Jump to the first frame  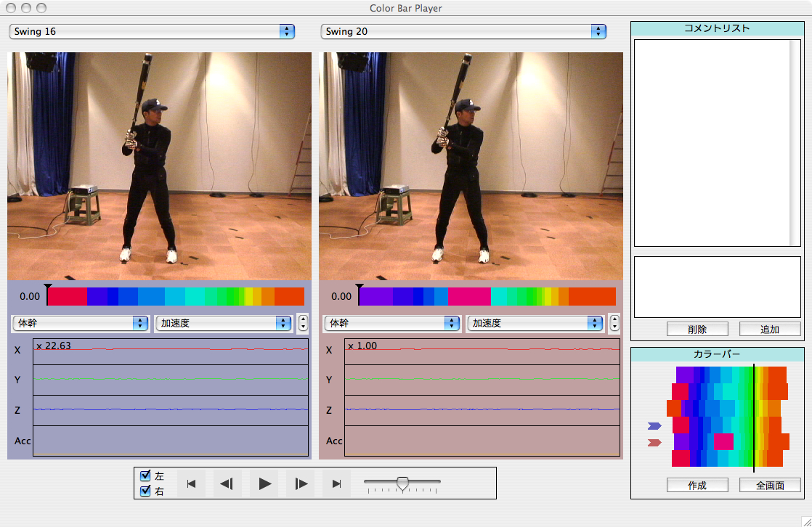coord(191,483)
